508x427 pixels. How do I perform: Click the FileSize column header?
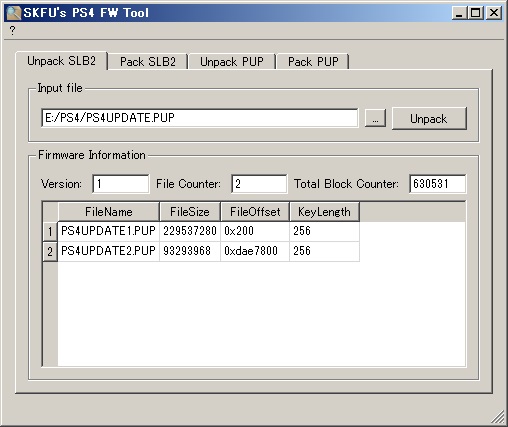click(x=190, y=212)
